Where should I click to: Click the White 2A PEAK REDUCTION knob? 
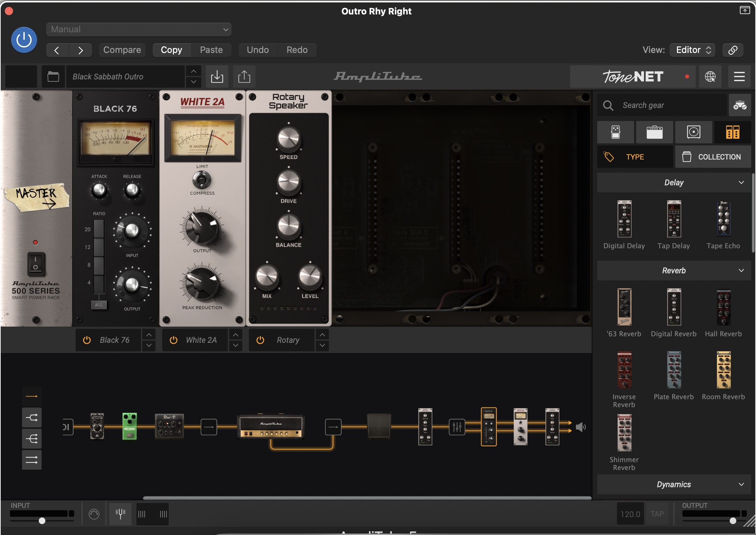point(202,284)
